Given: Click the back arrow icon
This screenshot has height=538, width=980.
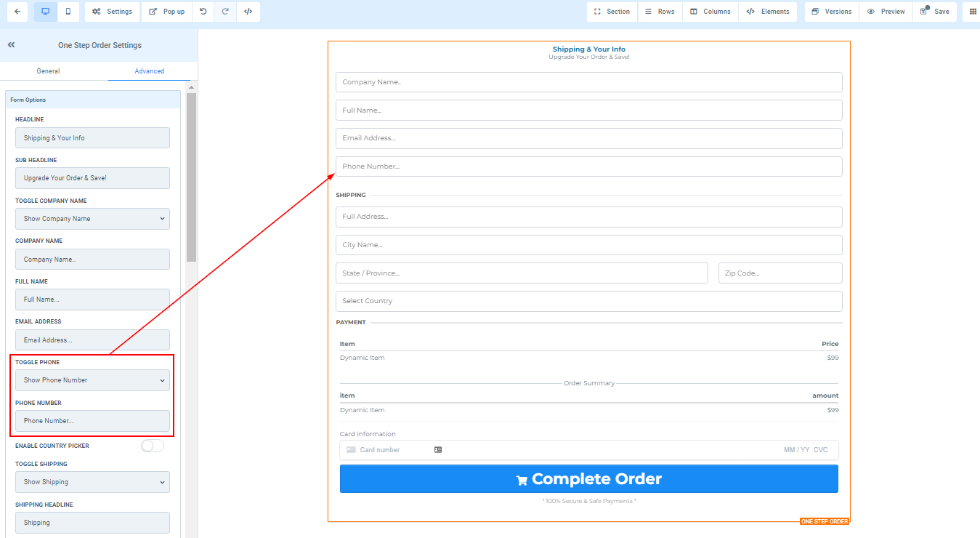Looking at the screenshot, I should pyautogui.click(x=17, y=12).
